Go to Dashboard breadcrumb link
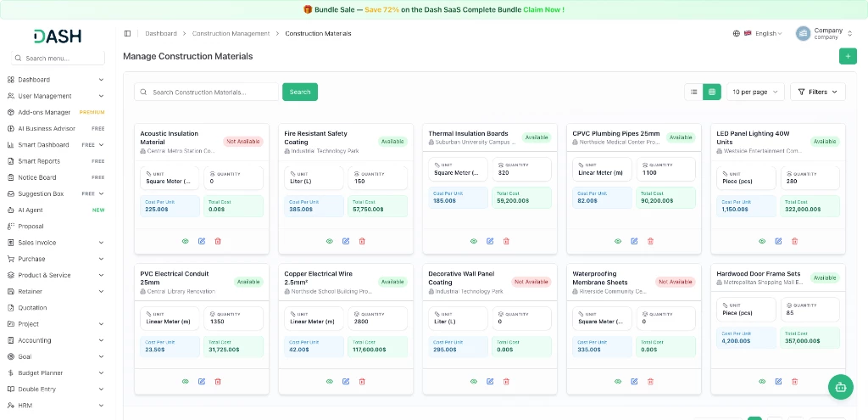Image resolution: width=868 pixels, height=420 pixels. tap(161, 34)
